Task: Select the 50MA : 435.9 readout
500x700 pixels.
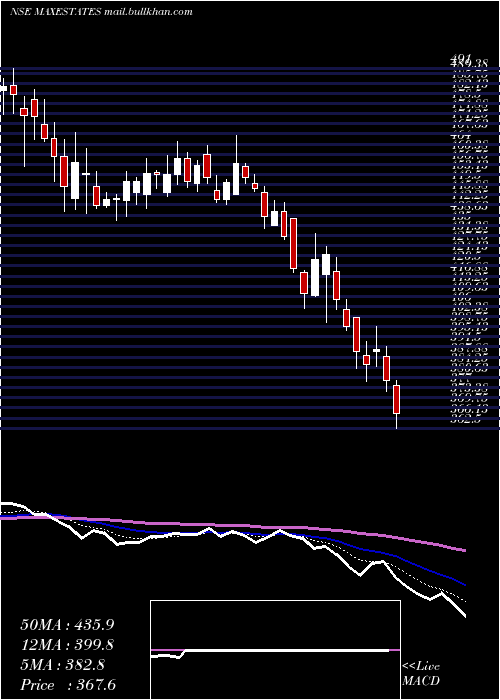Action: (x=67, y=625)
